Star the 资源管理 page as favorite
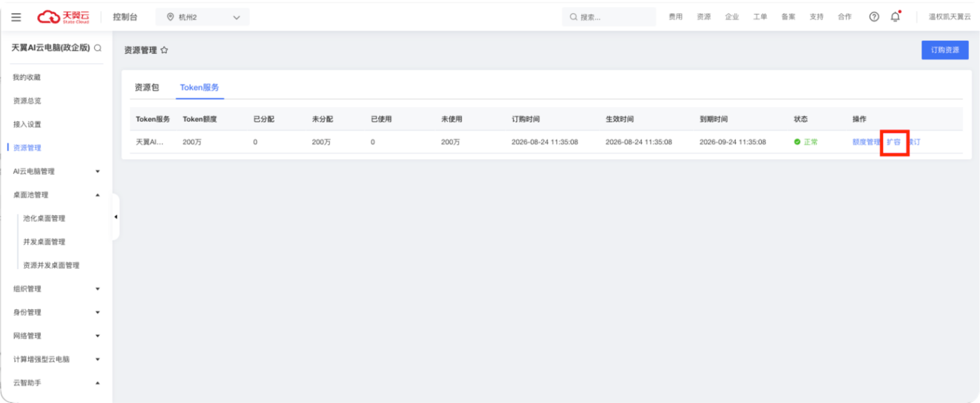The image size is (980, 403). [x=164, y=50]
